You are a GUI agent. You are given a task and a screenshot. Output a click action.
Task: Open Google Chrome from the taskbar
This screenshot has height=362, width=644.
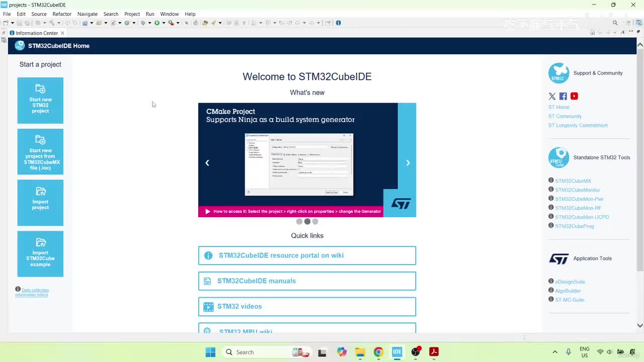[x=378, y=352]
